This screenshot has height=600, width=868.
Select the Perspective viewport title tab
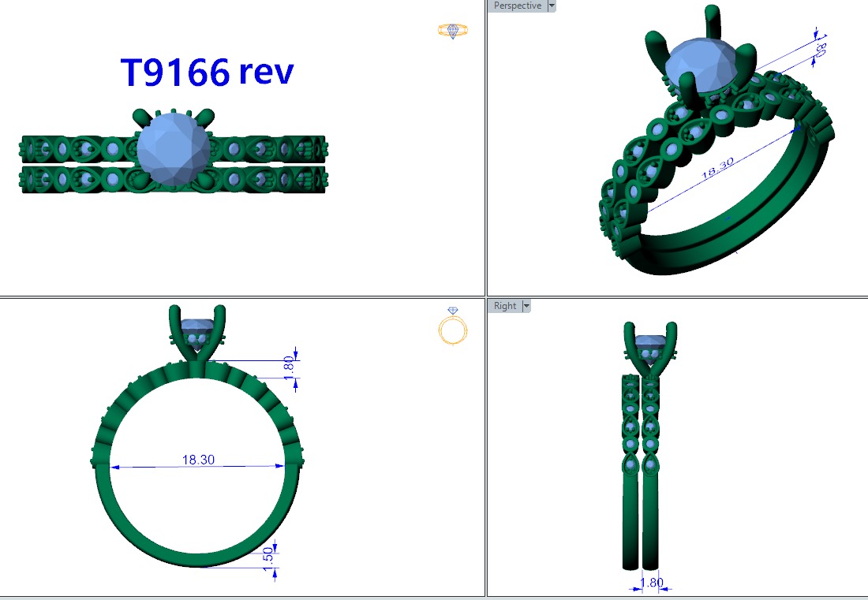518,6
